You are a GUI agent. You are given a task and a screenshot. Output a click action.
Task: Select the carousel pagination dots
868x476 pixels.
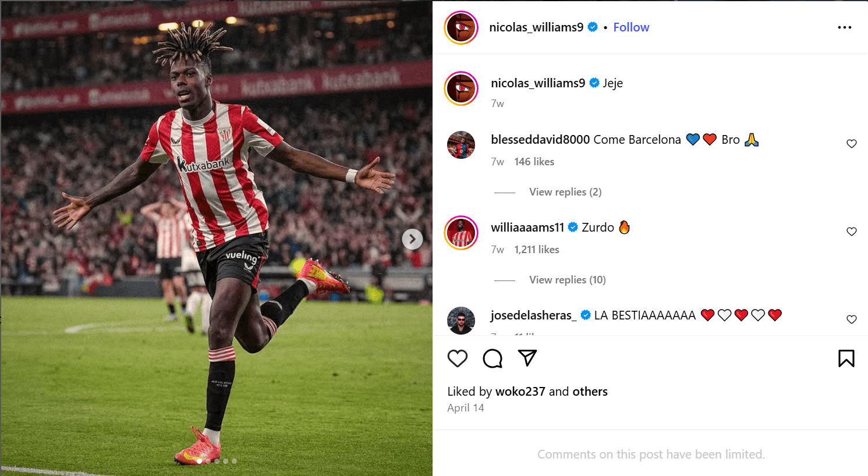[x=217, y=461]
